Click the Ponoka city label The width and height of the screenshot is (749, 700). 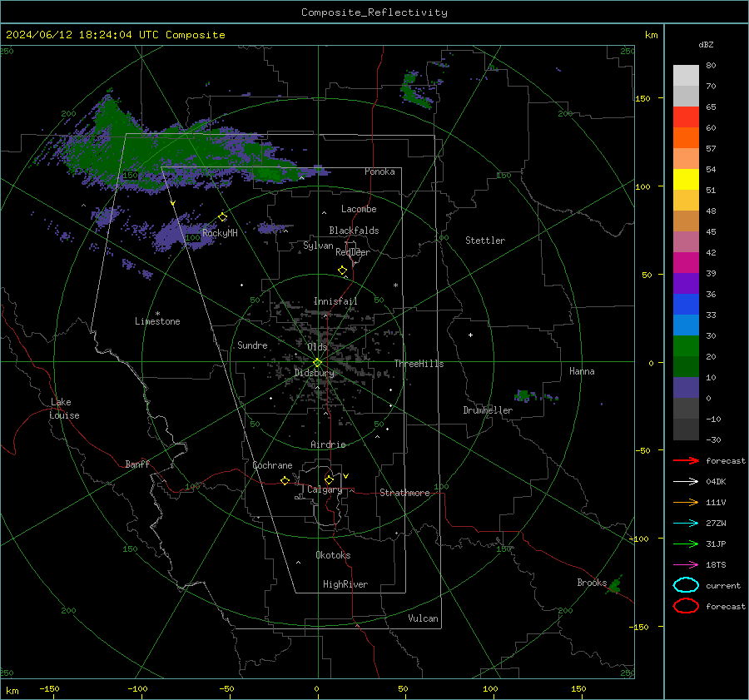pos(379,171)
